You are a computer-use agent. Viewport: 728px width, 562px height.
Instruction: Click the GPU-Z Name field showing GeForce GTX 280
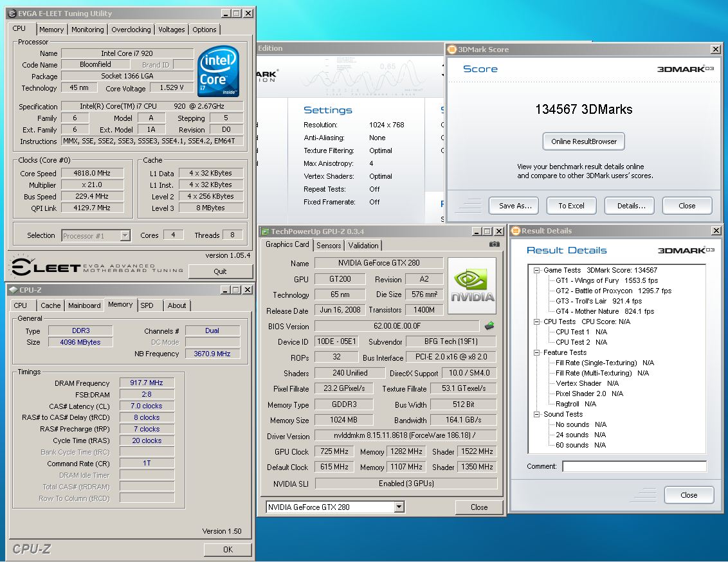pyautogui.click(x=379, y=262)
